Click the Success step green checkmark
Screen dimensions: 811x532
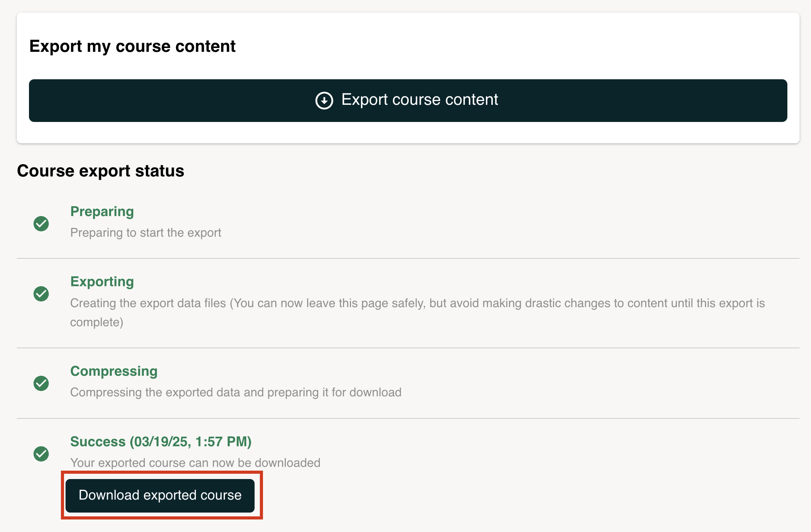[41, 453]
